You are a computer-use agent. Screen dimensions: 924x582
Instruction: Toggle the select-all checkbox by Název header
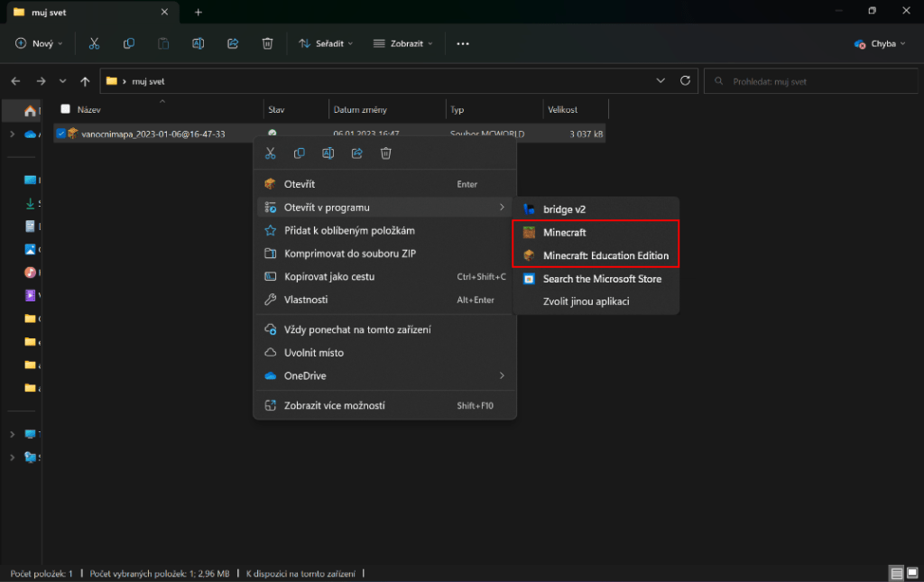click(65, 109)
